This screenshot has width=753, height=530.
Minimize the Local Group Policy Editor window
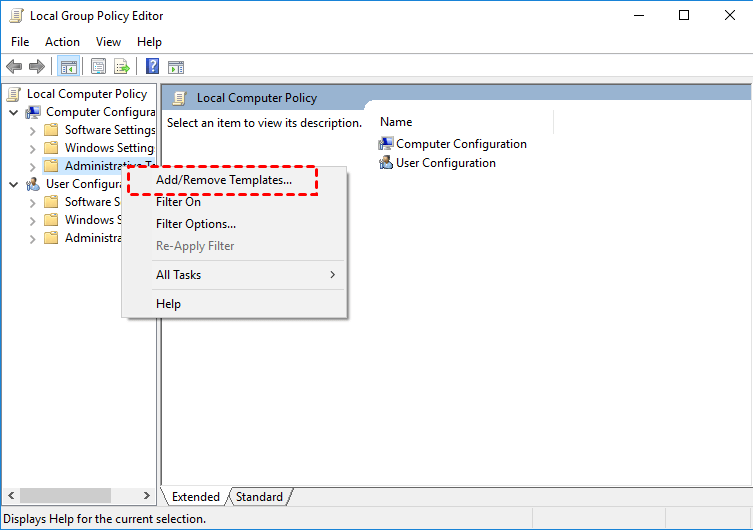(639, 15)
